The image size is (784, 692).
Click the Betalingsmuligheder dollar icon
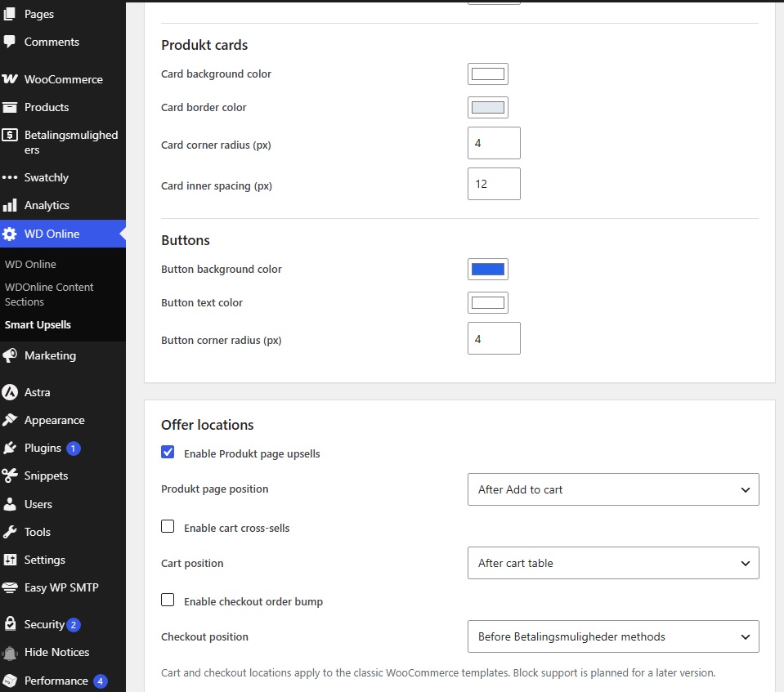[x=10, y=135]
